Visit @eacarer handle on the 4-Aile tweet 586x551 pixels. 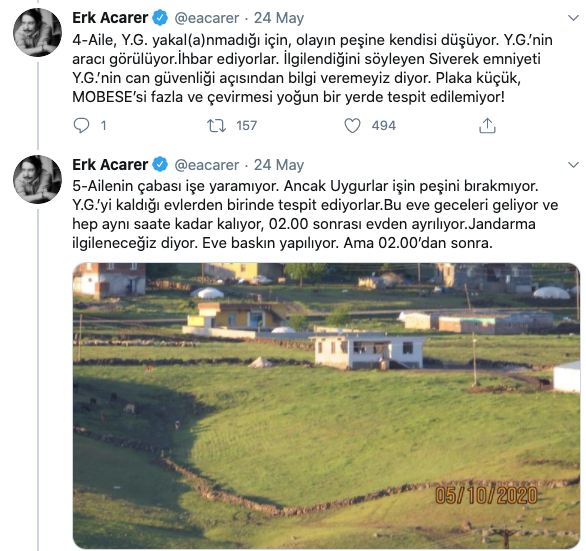pyautogui.click(x=206, y=18)
